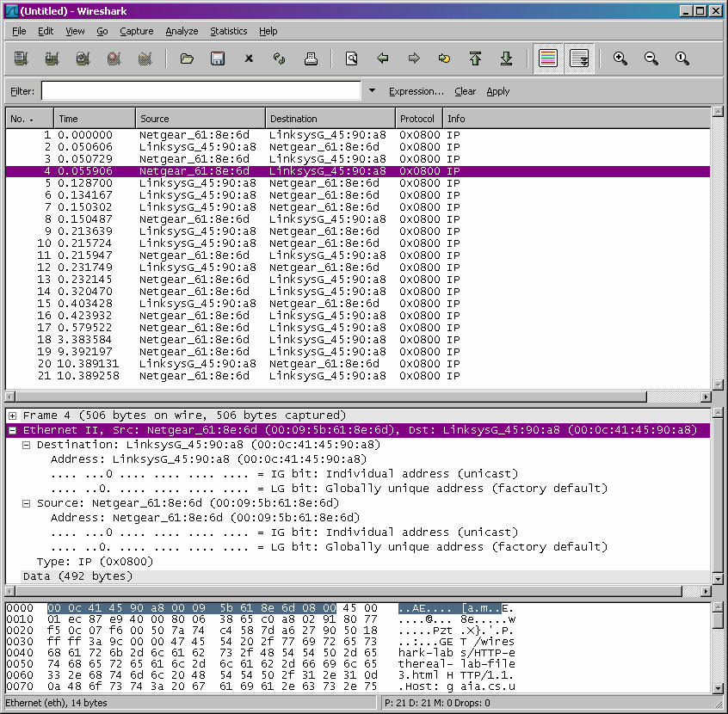Open the filter history dropdown arrow
728x714 pixels.
coord(372,90)
